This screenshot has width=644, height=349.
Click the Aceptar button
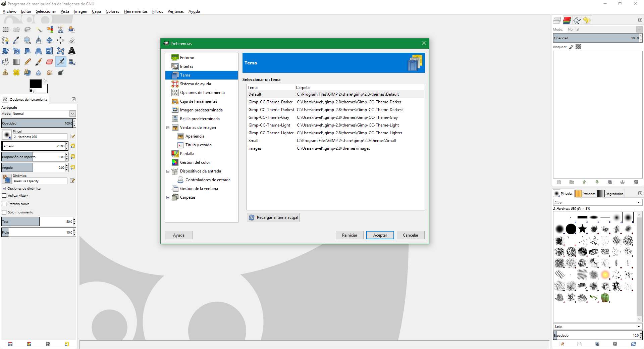(380, 235)
